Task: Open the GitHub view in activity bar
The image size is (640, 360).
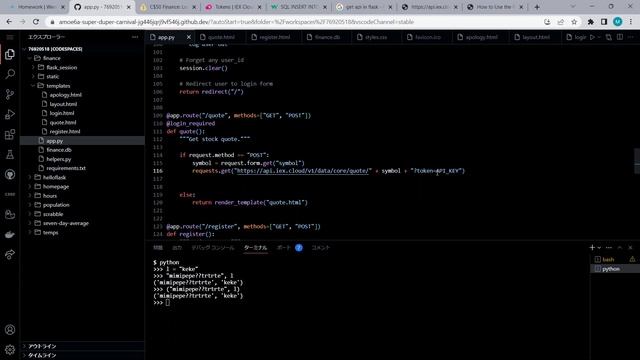Action: tap(10, 174)
